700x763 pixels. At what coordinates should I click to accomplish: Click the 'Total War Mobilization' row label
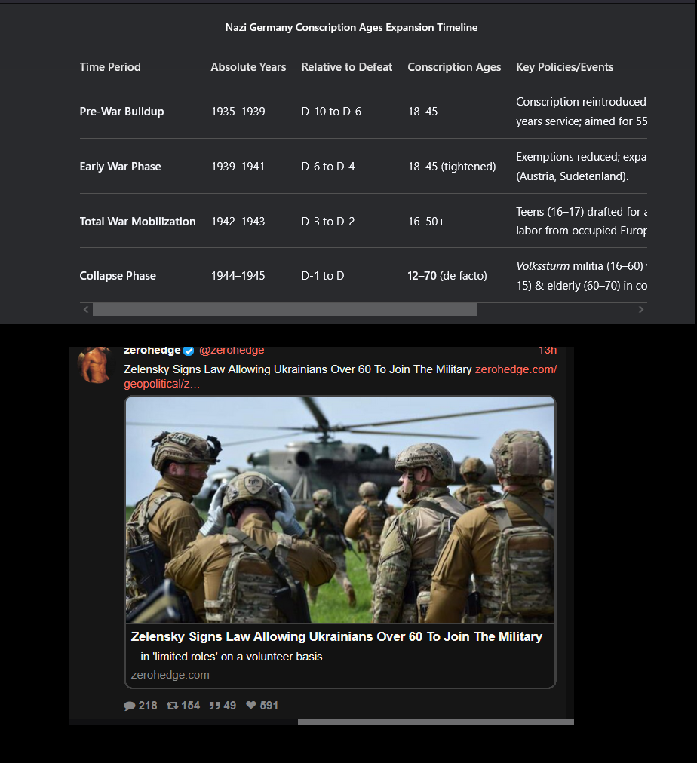tap(138, 222)
